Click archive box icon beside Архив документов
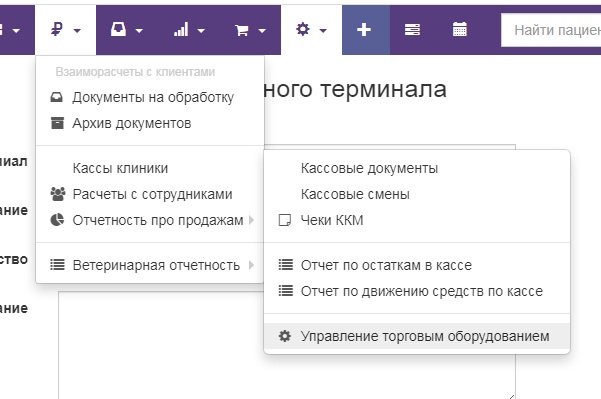This screenshot has height=399, width=601. coord(57,123)
